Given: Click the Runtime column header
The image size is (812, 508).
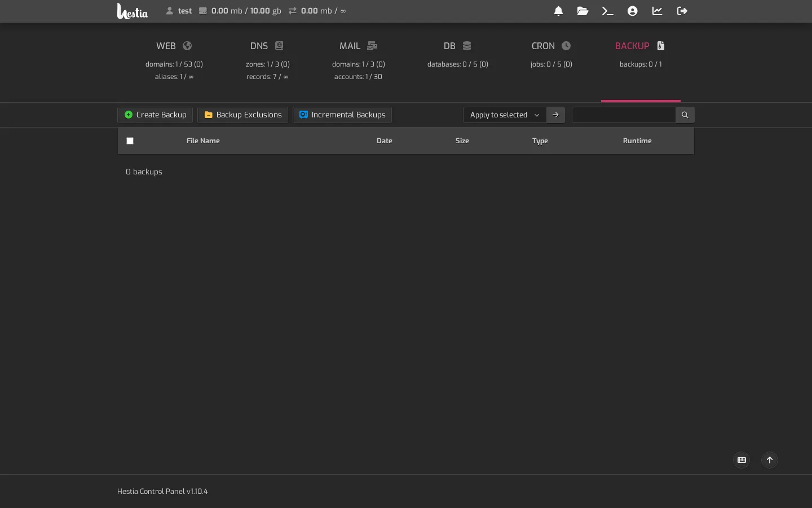Looking at the screenshot, I should [637, 141].
